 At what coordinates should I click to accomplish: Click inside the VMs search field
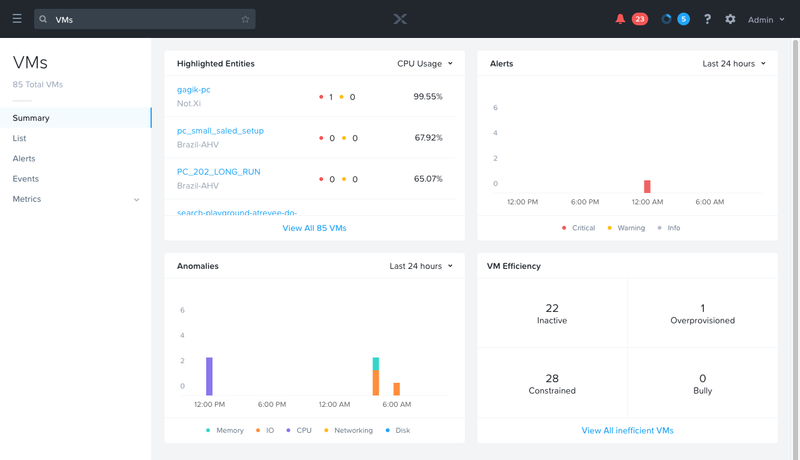(145, 19)
